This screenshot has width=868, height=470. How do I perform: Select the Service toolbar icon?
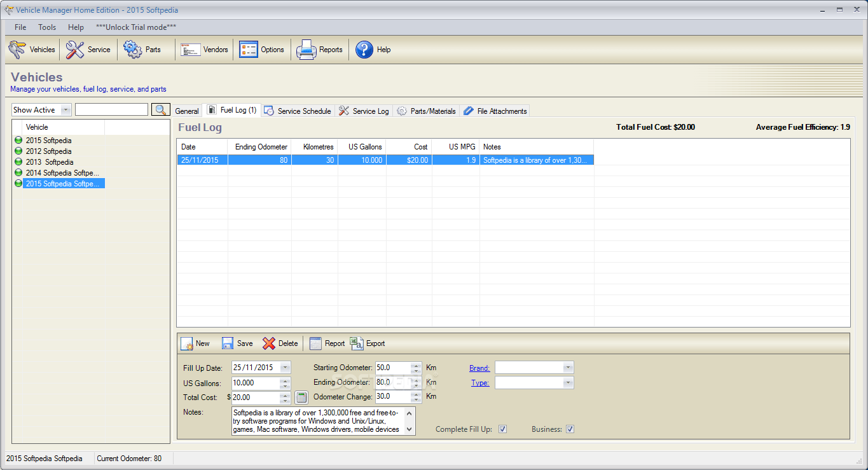(88, 49)
